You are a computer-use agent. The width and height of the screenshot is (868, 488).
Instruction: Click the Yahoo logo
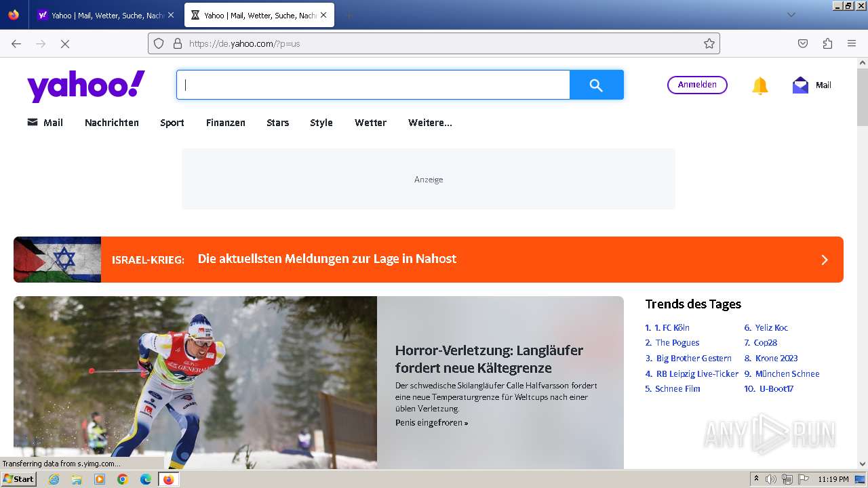coord(86,85)
